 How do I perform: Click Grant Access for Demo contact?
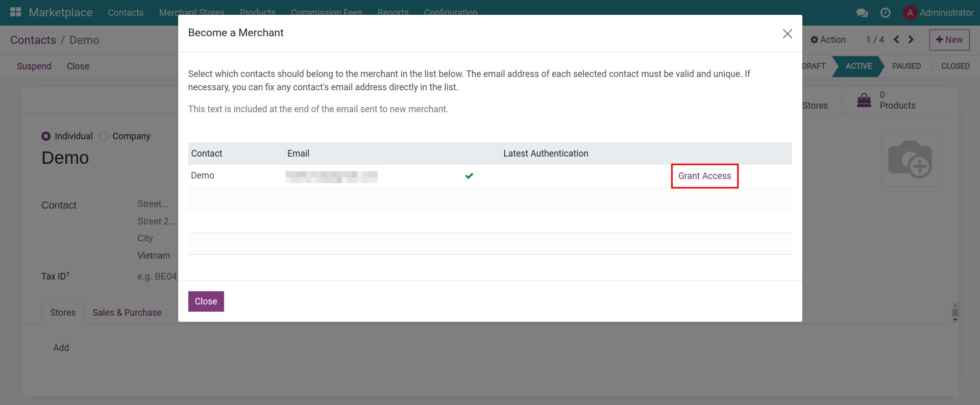pos(704,176)
